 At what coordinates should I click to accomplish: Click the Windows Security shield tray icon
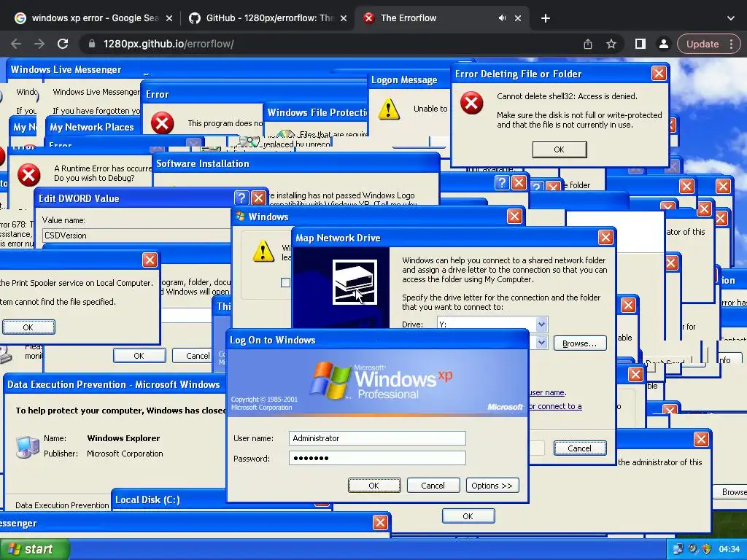[707, 549]
